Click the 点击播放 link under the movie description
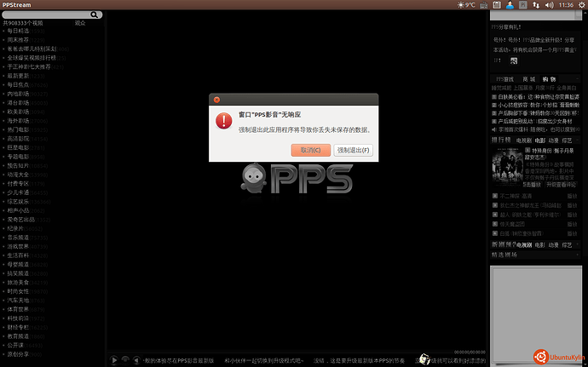The image size is (588, 367). point(532,185)
